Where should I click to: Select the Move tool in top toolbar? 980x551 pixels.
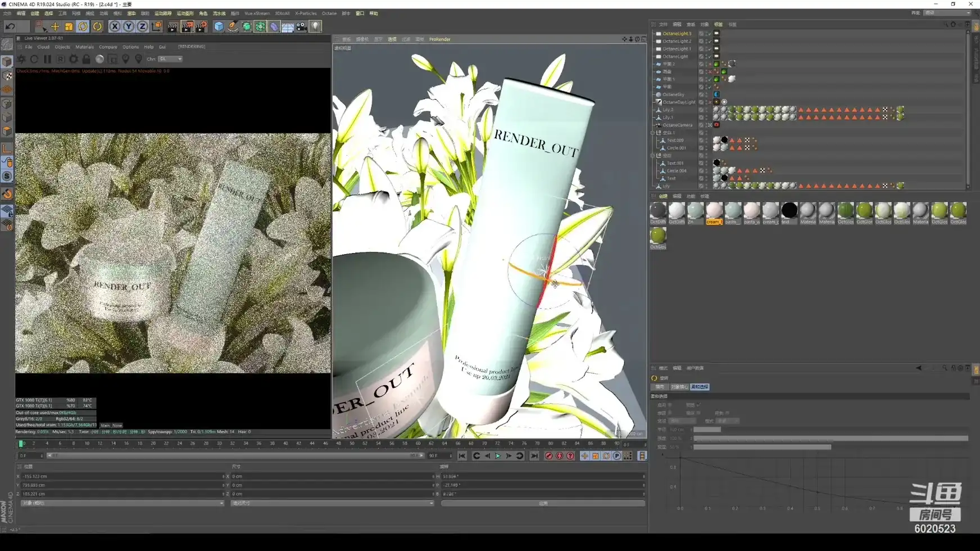pos(55,26)
